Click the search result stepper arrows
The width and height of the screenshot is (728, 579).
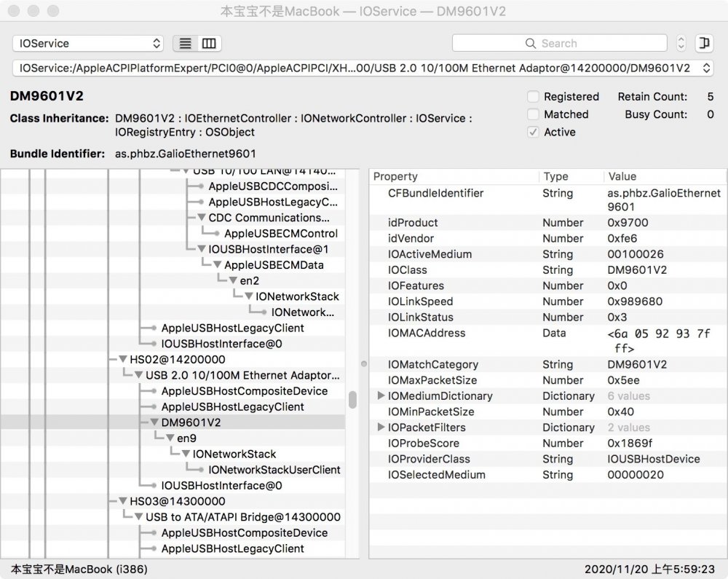(x=681, y=43)
